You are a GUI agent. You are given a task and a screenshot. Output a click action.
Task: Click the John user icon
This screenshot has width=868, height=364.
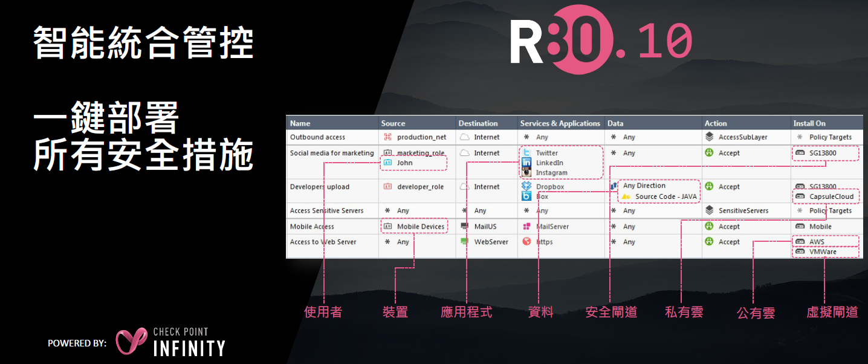pyautogui.click(x=387, y=163)
